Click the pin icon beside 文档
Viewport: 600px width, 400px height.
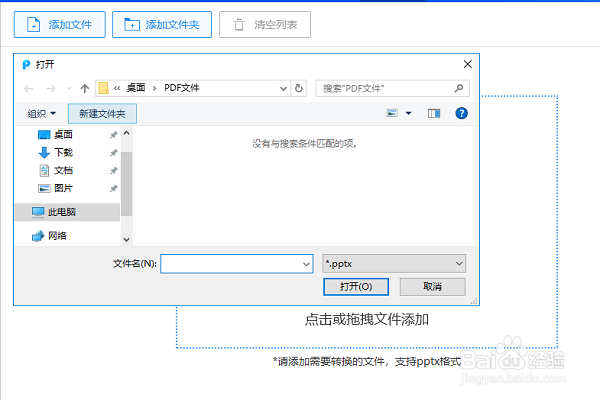114,171
